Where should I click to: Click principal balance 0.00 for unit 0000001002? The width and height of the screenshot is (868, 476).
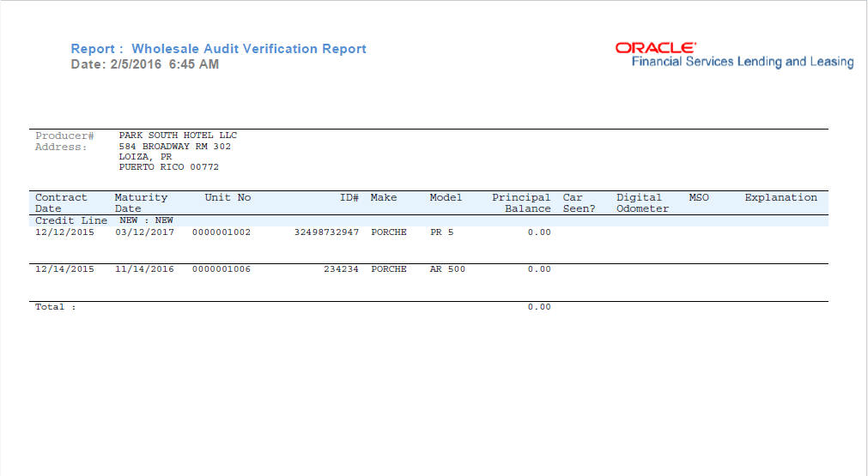pos(539,232)
